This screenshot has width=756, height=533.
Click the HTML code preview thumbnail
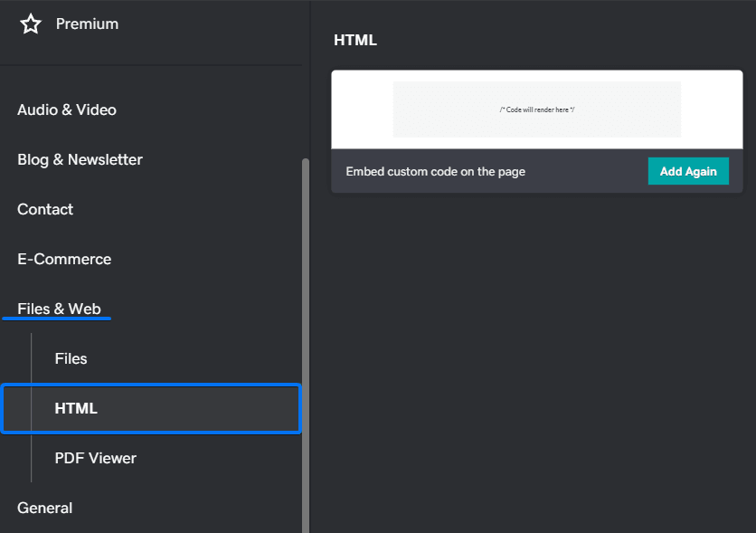click(x=537, y=109)
